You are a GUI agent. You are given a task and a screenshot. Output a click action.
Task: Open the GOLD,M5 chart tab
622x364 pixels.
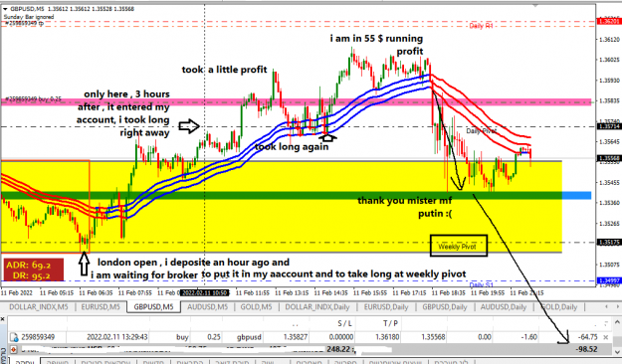256,307
